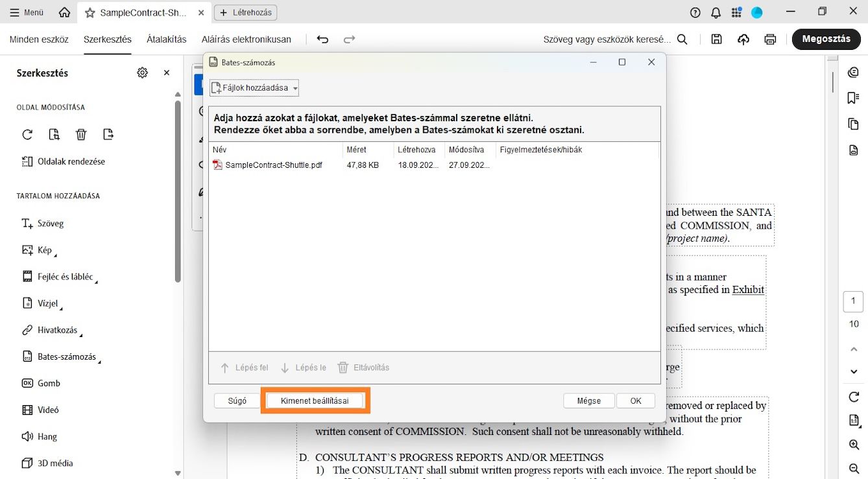Go to the previous page with the up chevron
This screenshot has height=479, width=868.
click(x=854, y=349)
